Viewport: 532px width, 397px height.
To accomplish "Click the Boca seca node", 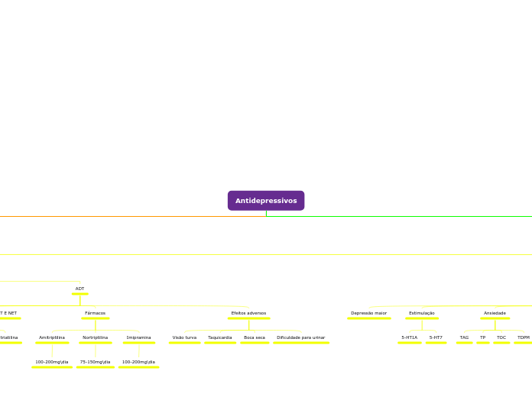I will click(255, 337).
